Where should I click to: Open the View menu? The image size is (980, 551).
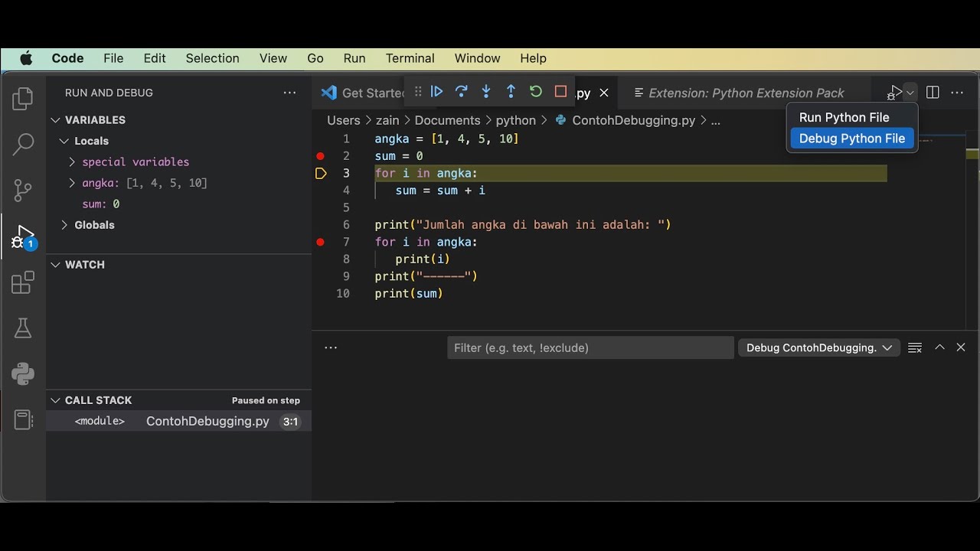coord(273,58)
